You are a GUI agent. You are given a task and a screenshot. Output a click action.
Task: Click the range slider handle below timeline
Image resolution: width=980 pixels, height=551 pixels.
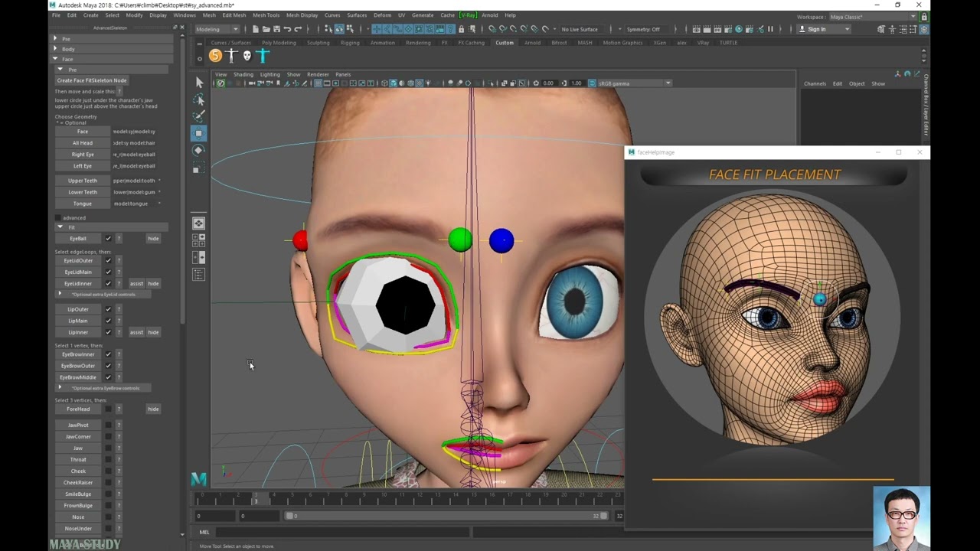pyautogui.click(x=290, y=517)
